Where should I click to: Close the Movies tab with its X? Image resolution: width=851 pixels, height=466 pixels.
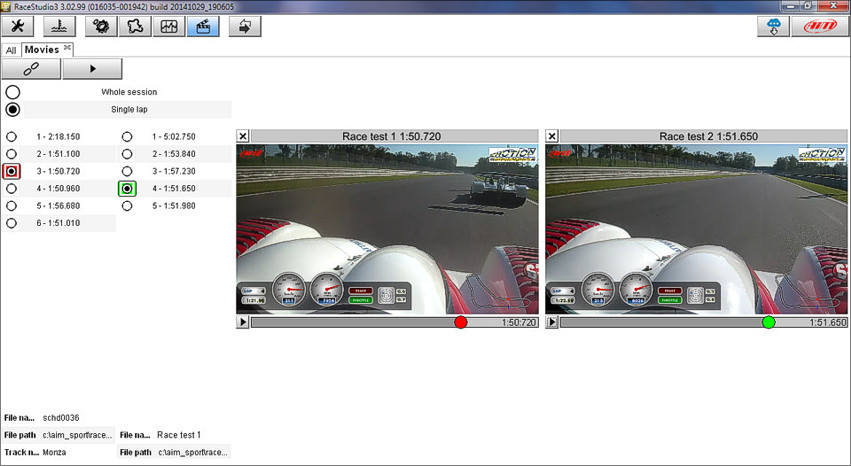(68, 48)
